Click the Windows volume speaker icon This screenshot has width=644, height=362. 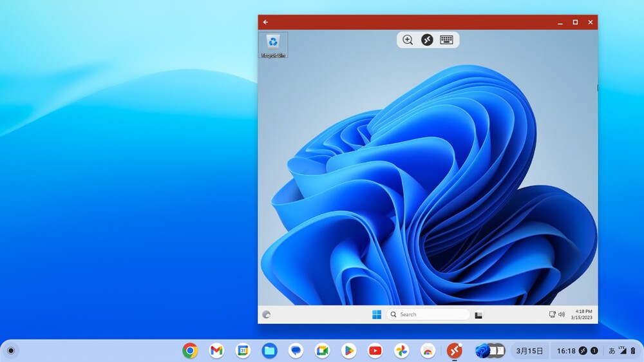pyautogui.click(x=562, y=314)
